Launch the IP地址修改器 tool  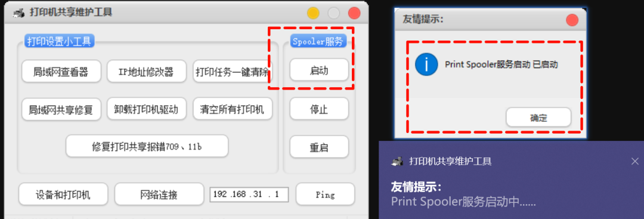[146, 72]
